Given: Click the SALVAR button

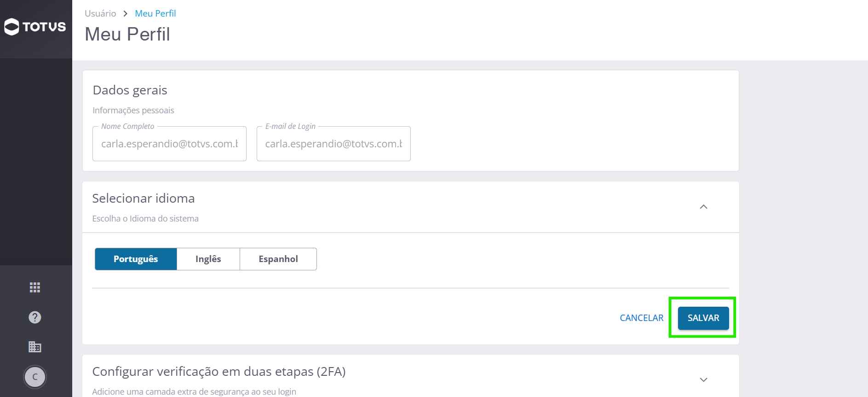Looking at the screenshot, I should [703, 318].
